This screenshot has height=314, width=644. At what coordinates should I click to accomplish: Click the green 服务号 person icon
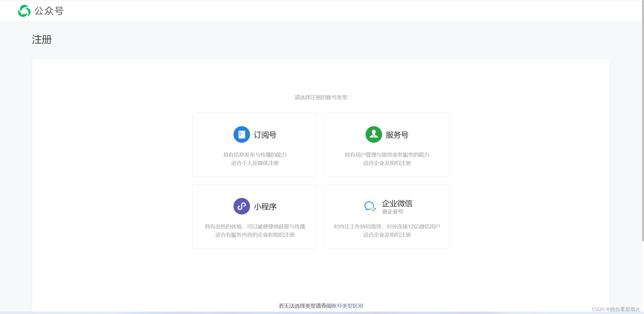click(x=374, y=134)
